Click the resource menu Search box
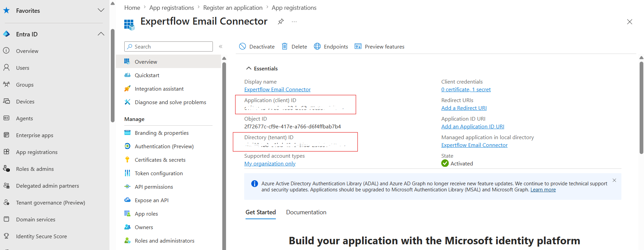The image size is (644, 250). point(168,46)
